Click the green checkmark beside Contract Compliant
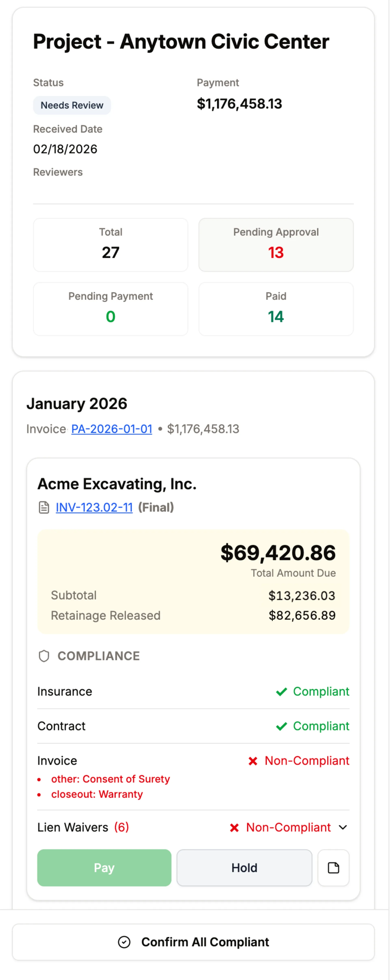390x980 pixels. coord(281,726)
